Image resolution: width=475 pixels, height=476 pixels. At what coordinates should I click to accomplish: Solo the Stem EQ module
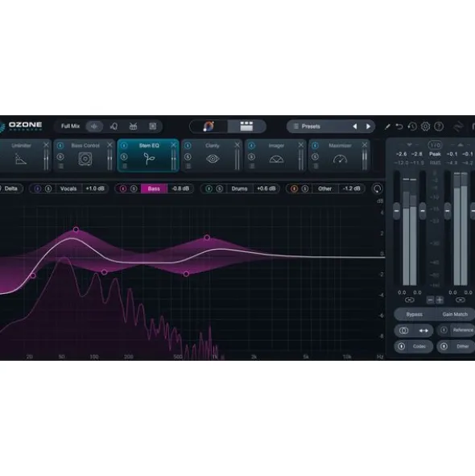pos(124,157)
